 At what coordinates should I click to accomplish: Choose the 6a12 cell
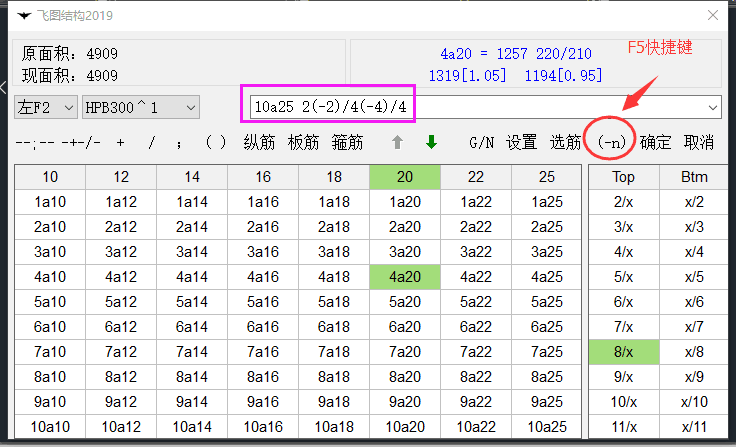[121, 327]
